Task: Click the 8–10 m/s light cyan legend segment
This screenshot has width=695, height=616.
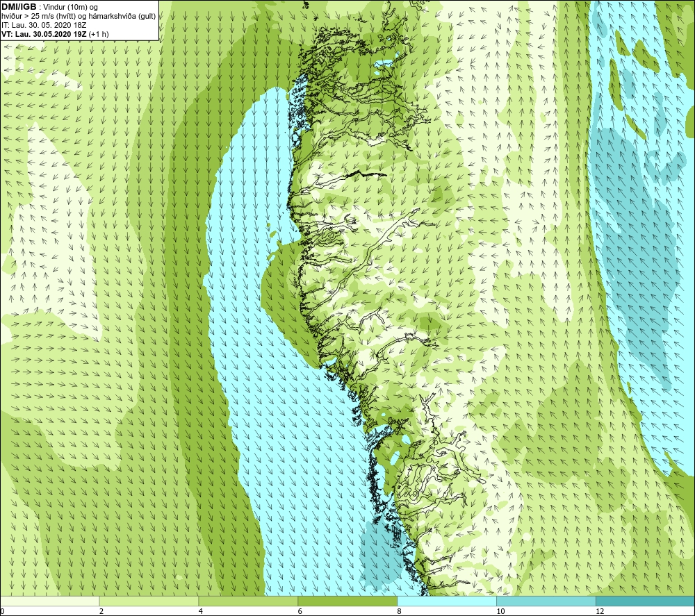Action: (x=447, y=601)
